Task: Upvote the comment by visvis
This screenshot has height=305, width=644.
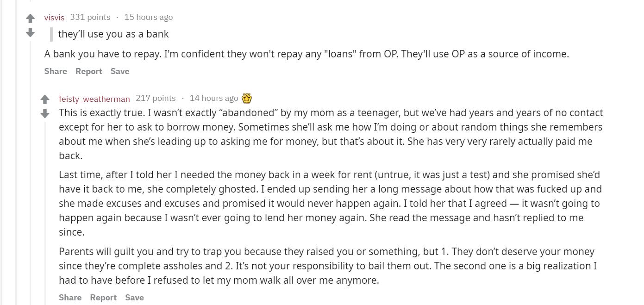Action: tap(30, 19)
